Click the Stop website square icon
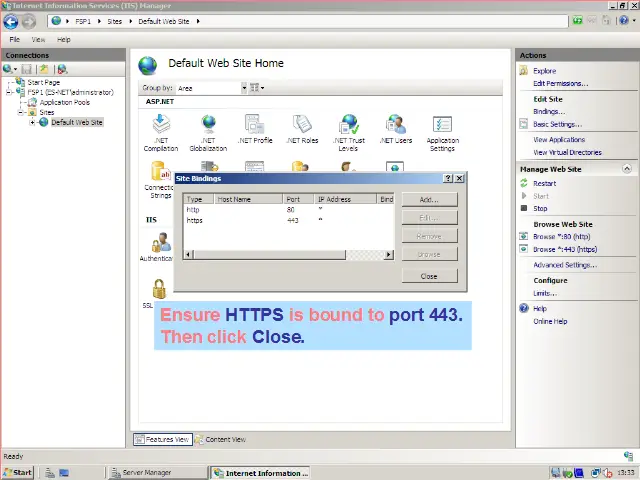Image resolution: width=640 pixels, height=480 pixels. tap(524, 208)
